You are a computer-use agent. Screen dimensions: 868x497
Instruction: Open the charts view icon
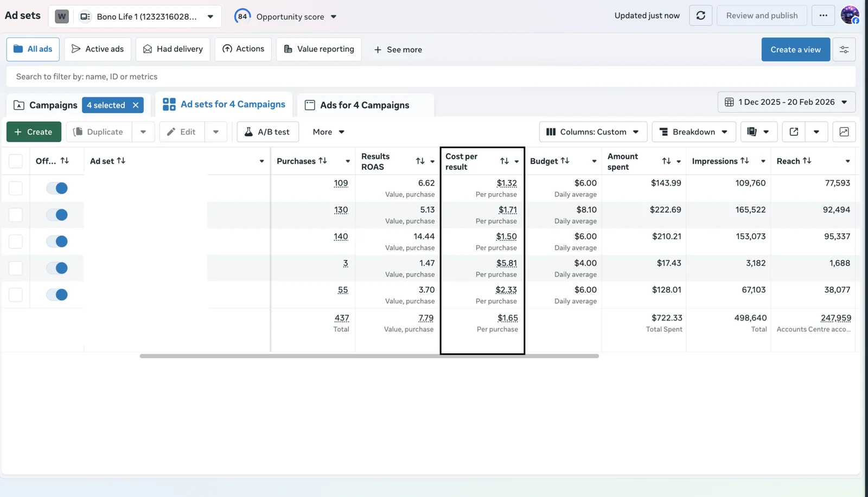(844, 132)
